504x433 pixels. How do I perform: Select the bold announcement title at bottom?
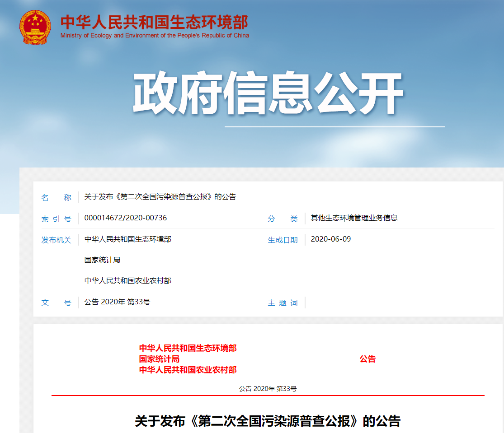tap(268, 421)
